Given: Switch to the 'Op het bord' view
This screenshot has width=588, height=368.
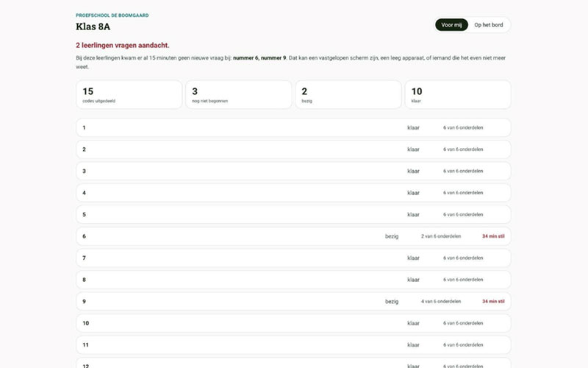Looking at the screenshot, I should click(488, 25).
